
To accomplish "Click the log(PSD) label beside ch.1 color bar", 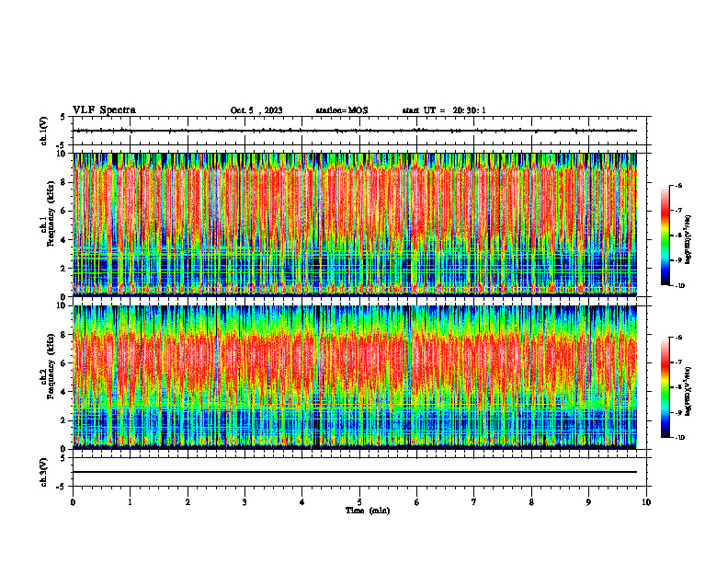I will (x=688, y=240).
